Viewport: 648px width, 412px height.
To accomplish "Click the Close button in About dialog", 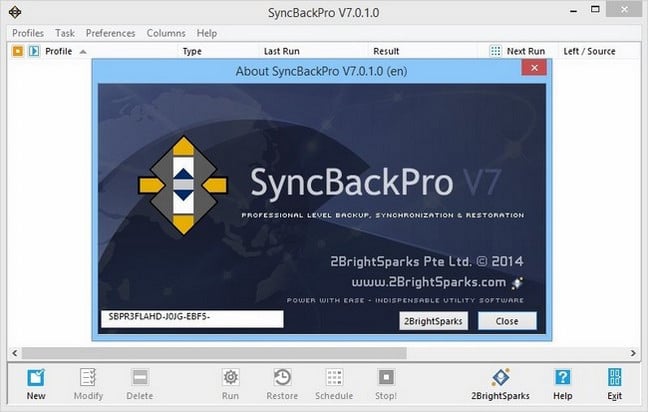I will tap(507, 321).
